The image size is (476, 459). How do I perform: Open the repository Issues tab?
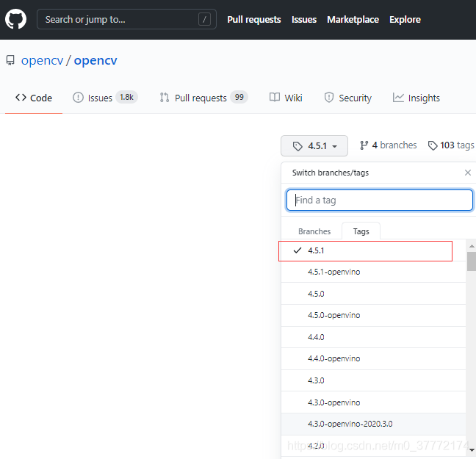pos(105,98)
